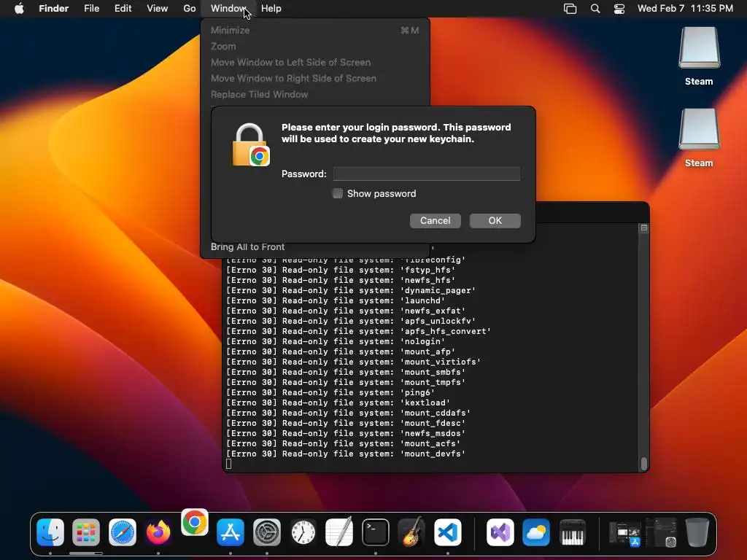
Task: Choose Bring All to Front
Action: (x=248, y=246)
